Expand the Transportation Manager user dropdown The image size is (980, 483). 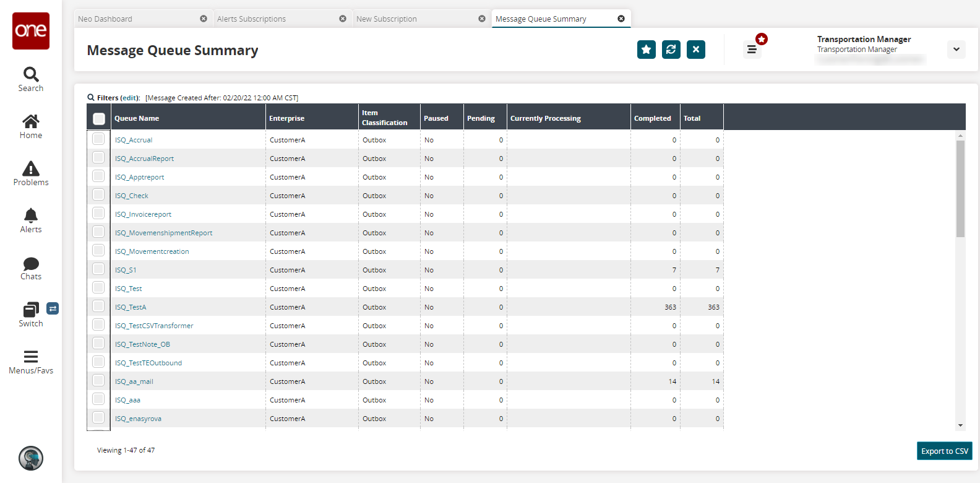pyautogui.click(x=956, y=50)
